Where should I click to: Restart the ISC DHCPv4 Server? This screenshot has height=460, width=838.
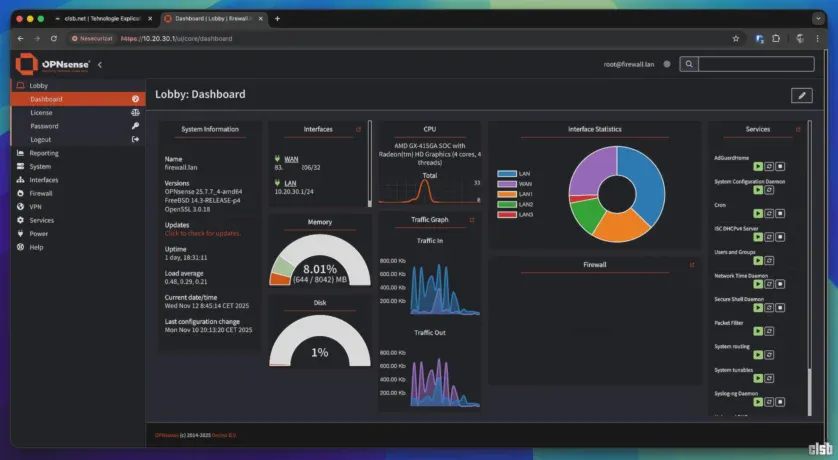[769, 237]
